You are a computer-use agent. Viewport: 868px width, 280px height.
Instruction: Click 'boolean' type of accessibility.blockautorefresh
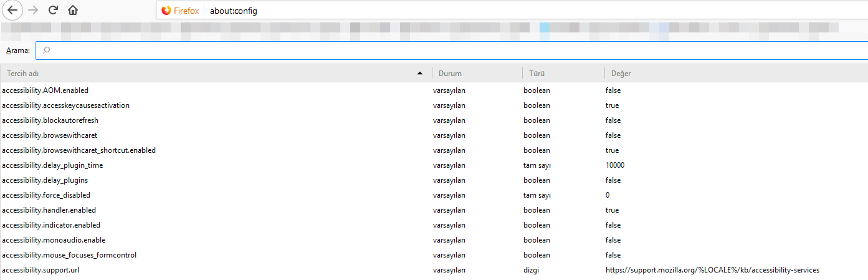click(x=537, y=120)
